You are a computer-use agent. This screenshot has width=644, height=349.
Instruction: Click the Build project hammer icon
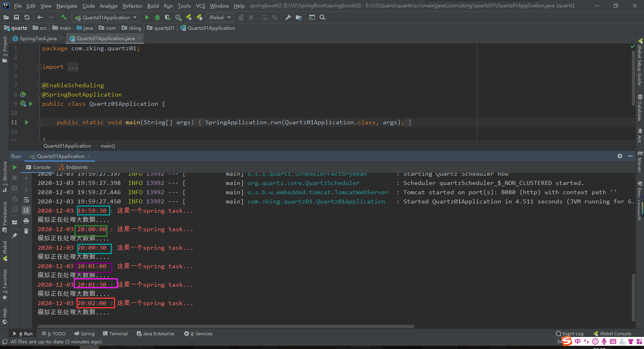(x=64, y=17)
